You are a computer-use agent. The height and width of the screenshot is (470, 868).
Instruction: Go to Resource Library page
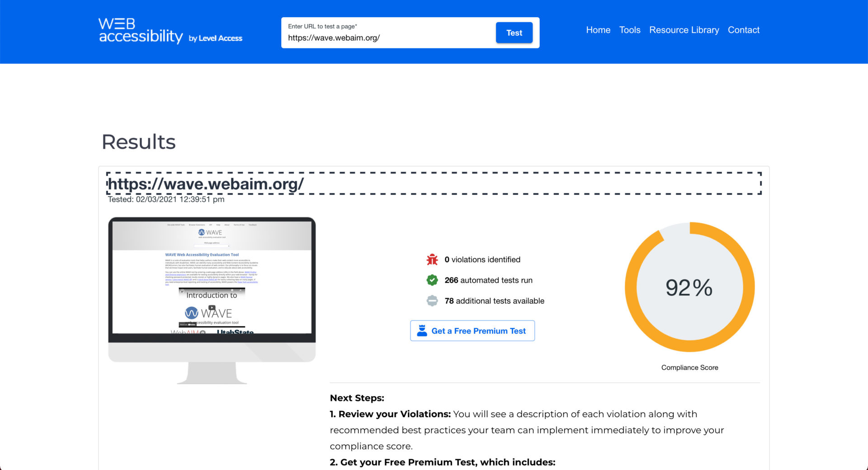coord(684,30)
